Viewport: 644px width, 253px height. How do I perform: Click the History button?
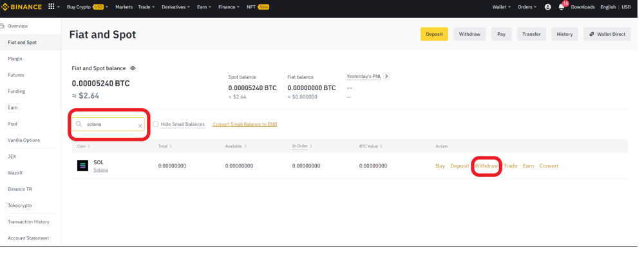(x=565, y=34)
